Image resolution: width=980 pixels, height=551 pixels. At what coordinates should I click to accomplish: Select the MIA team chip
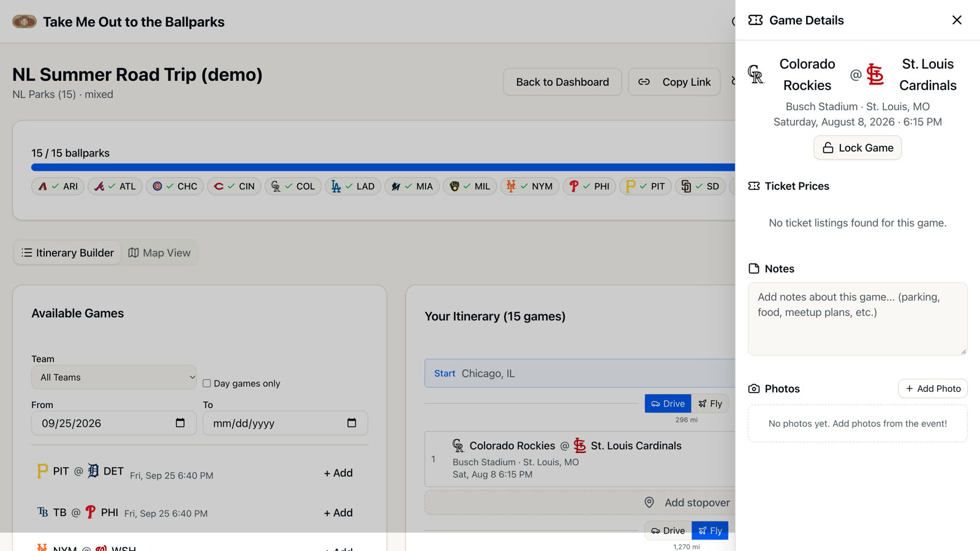412,186
